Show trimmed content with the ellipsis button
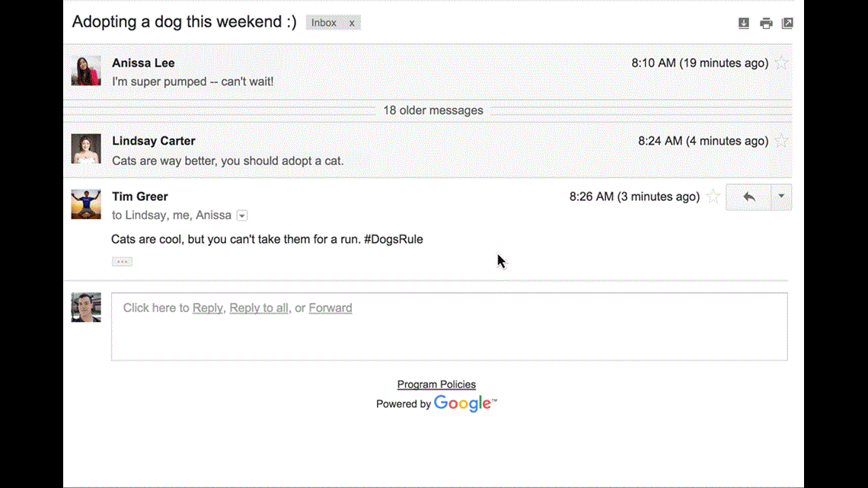868x488 pixels. (x=122, y=261)
